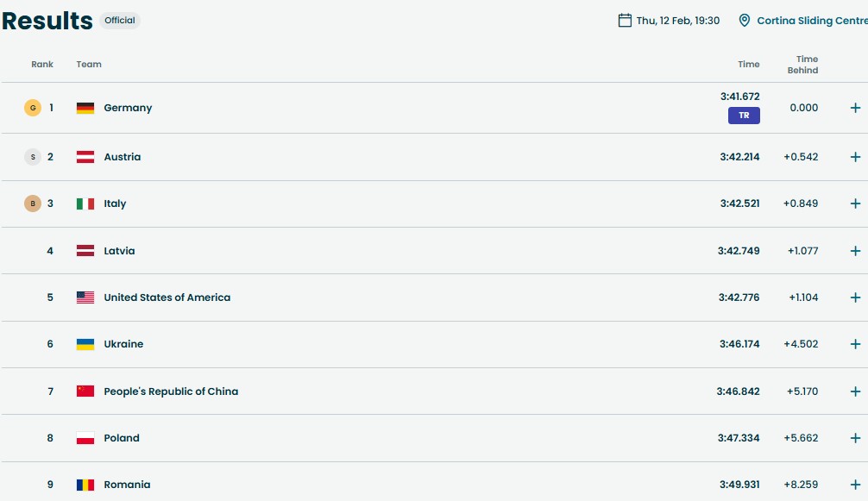Expand the Italy result row
The width and height of the screenshot is (868, 501).
coord(855,204)
